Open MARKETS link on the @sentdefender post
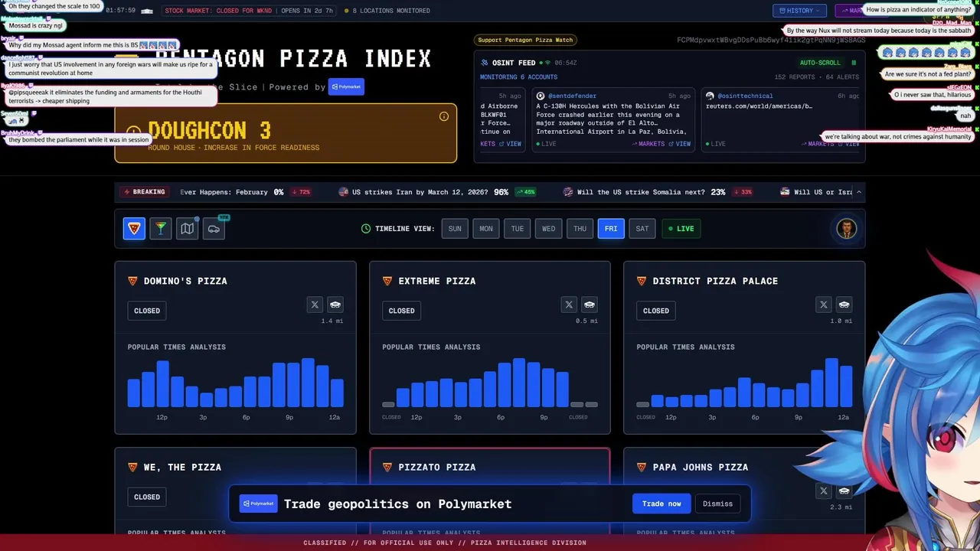The height and width of the screenshot is (551, 980). pyautogui.click(x=648, y=144)
